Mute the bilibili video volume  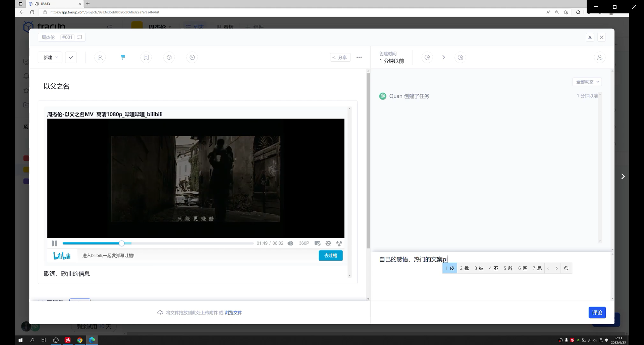[x=290, y=244]
